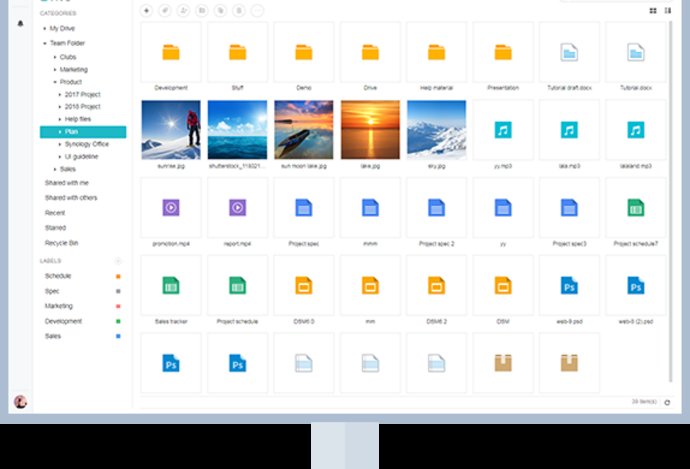Open the yy.mp3 music file
The image size is (690, 469).
click(502, 130)
